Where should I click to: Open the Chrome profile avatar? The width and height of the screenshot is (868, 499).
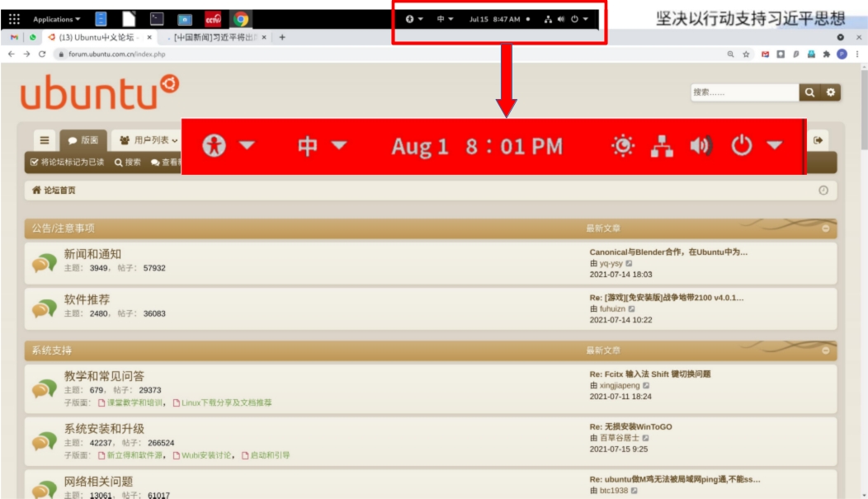[x=842, y=54]
